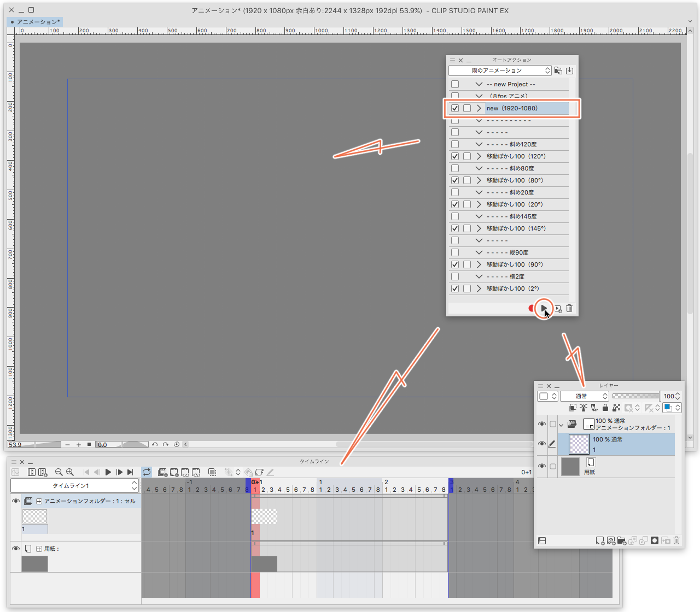
Task: Delete the selected auto action
Action: point(569,309)
